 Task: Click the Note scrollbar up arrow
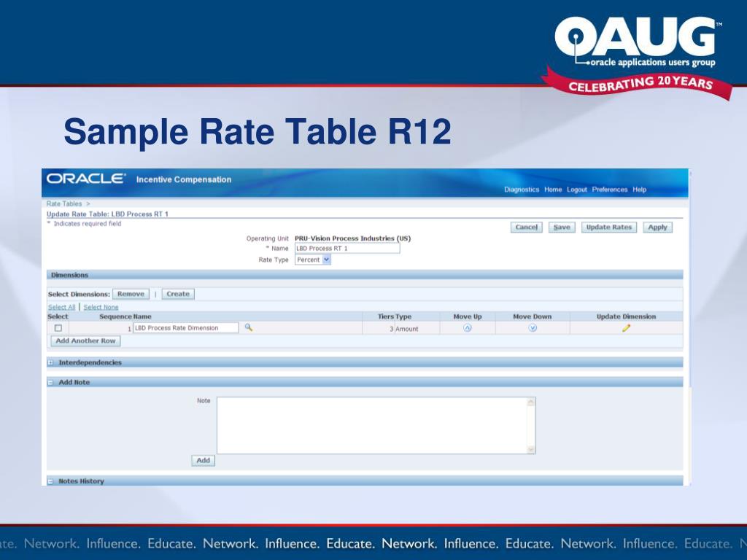531,402
